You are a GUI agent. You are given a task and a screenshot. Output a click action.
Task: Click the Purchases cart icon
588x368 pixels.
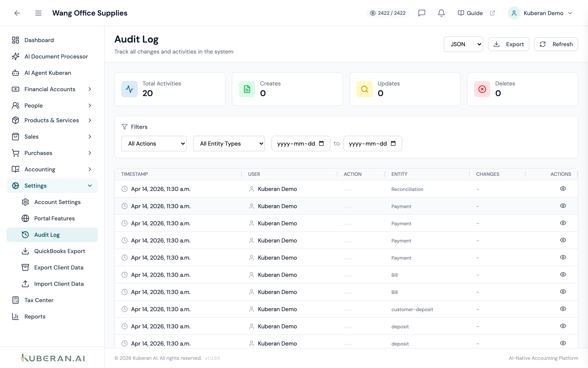pyautogui.click(x=16, y=153)
